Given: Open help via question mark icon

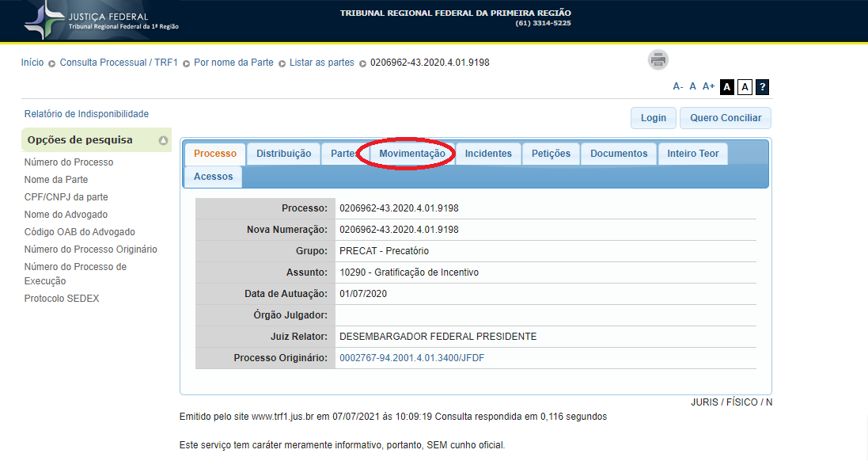Looking at the screenshot, I should [x=762, y=87].
